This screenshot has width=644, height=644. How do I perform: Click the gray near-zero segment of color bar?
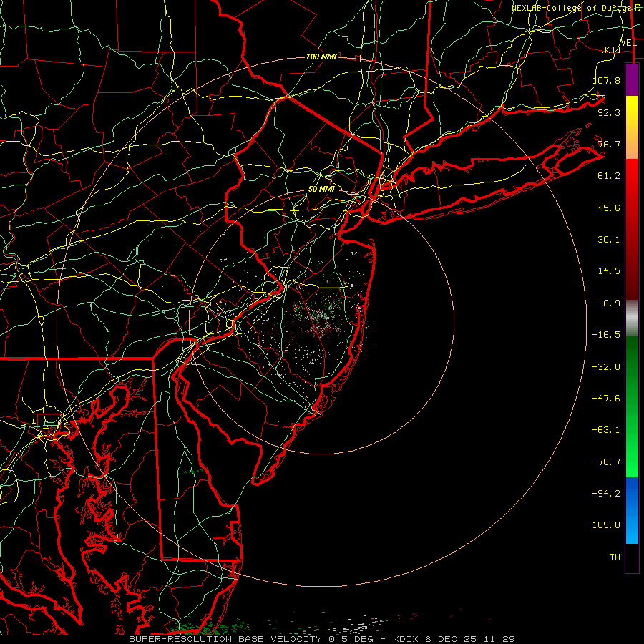click(632, 317)
